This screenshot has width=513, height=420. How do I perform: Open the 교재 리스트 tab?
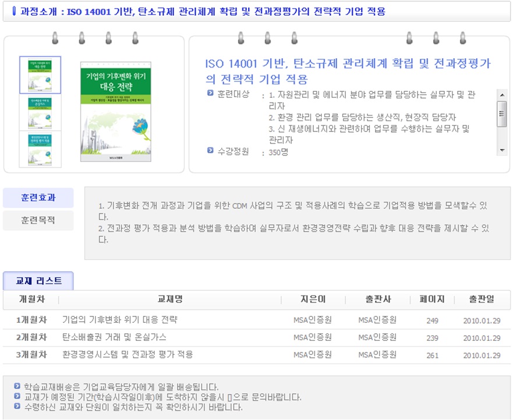[38, 281]
